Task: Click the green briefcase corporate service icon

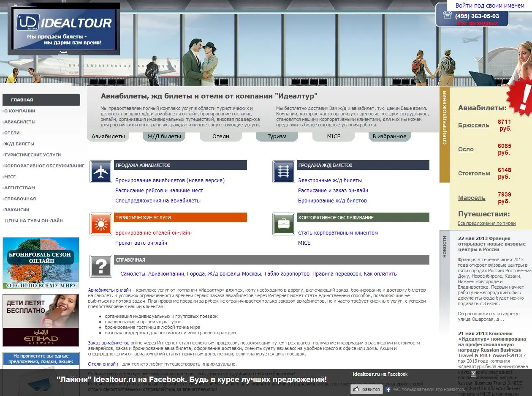Action: click(x=283, y=224)
